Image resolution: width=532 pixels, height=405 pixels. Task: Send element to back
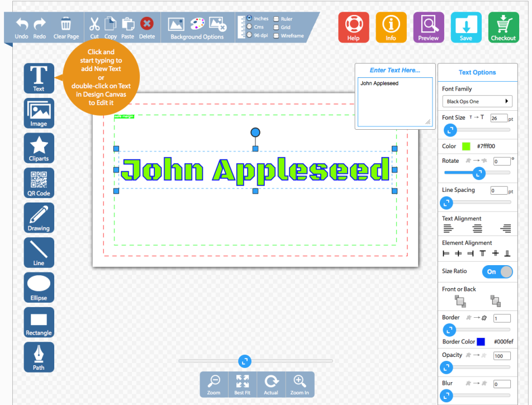[x=495, y=301]
